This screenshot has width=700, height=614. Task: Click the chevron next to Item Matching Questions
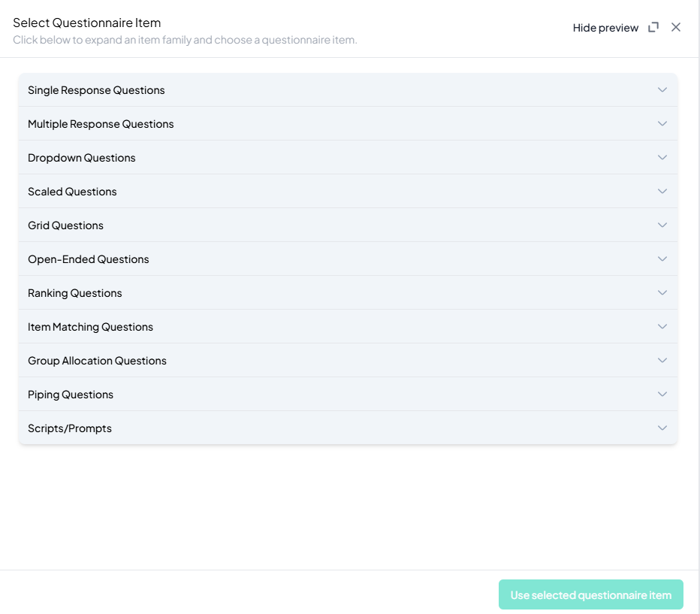click(x=662, y=327)
